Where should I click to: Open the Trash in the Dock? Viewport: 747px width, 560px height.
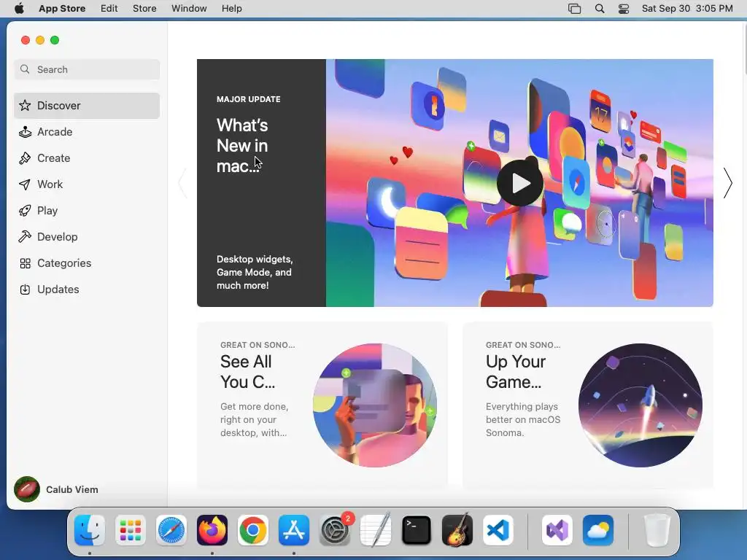[657, 530]
